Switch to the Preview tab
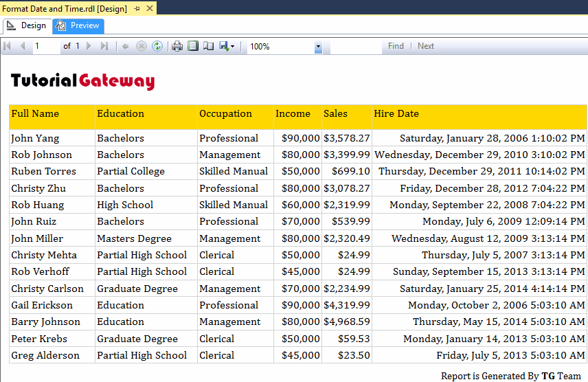The height and width of the screenshot is (382, 588). [x=78, y=25]
